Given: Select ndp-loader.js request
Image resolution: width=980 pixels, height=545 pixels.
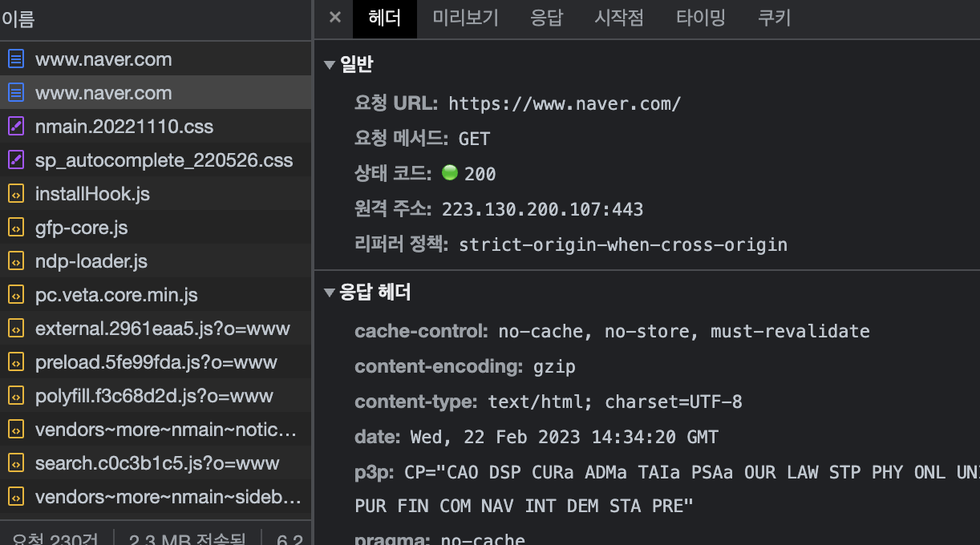Looking at the screenshot, I should 156,261.
